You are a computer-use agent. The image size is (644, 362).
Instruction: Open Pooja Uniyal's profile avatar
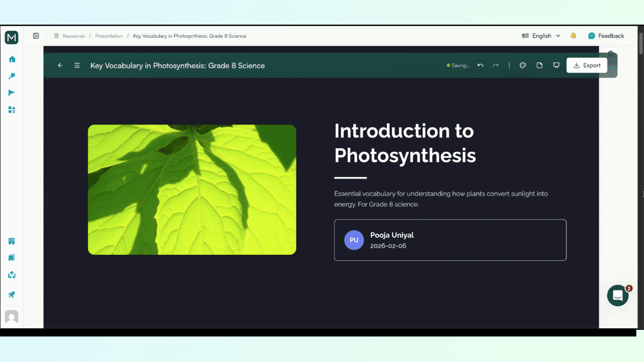[354, 240]
